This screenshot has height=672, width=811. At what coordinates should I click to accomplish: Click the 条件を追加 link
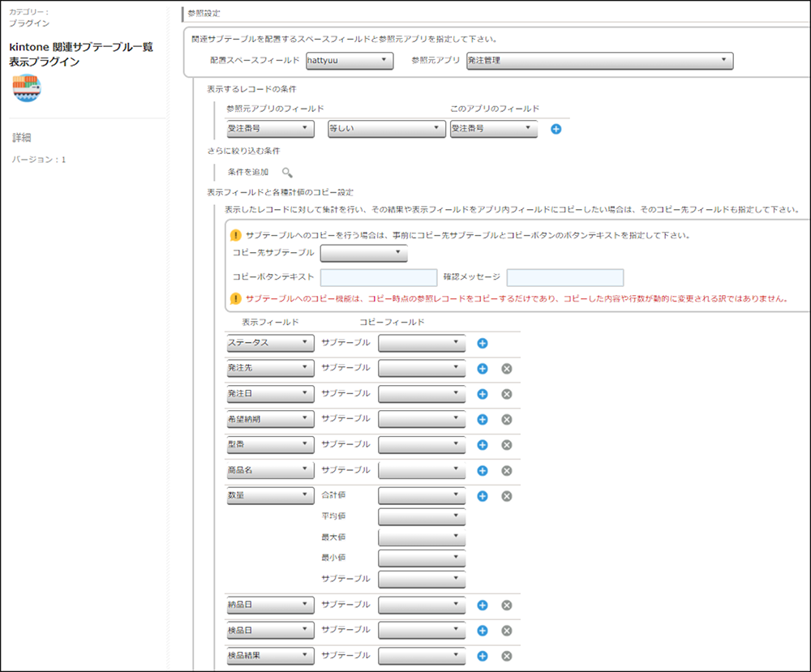coord(248,172)
